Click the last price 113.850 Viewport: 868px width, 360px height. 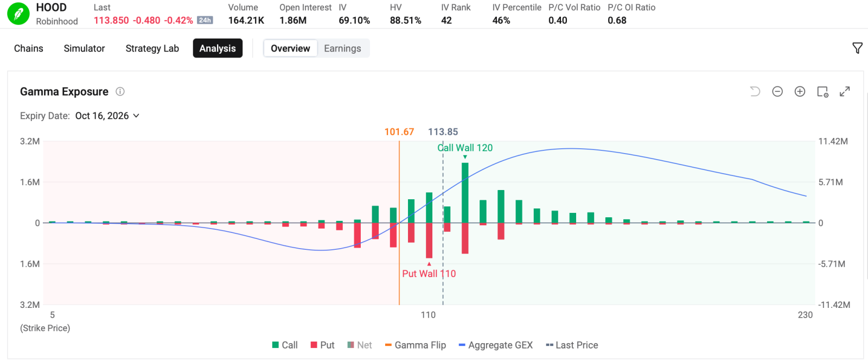[111, 20]
